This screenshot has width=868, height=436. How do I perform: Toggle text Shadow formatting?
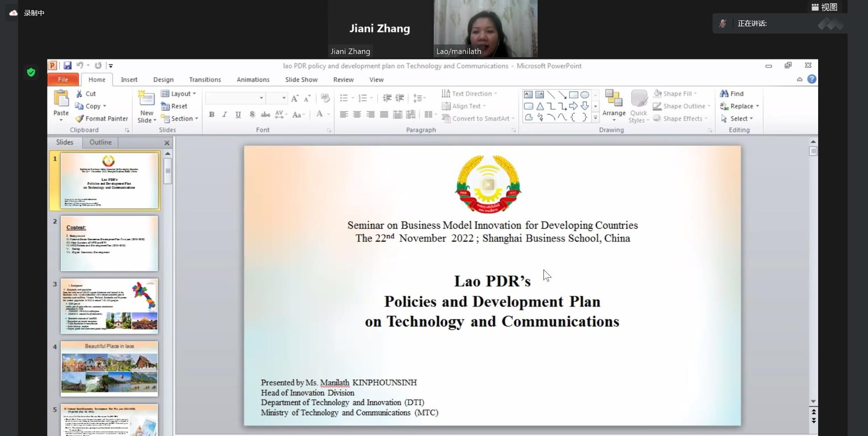click(x=252, y=114)
